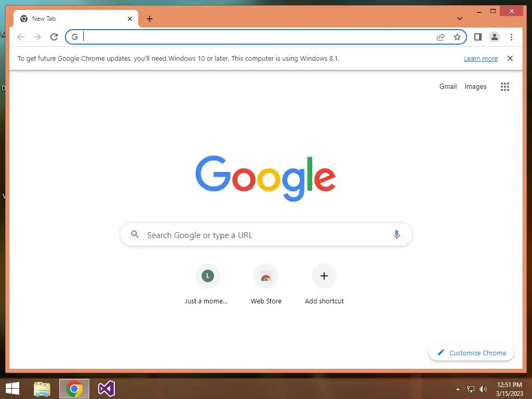
Task: Open the clock showing 12:51 PM
Action: coord(509,389)
